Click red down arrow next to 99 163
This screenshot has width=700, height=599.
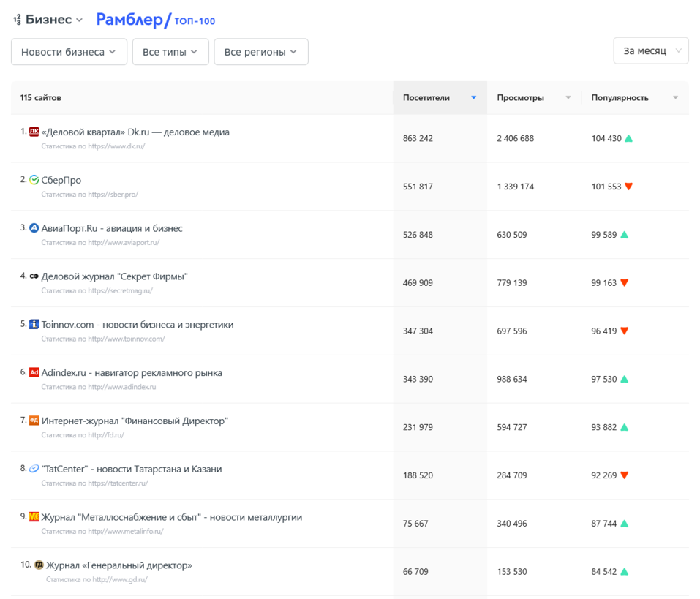click(x=625, y=282)
